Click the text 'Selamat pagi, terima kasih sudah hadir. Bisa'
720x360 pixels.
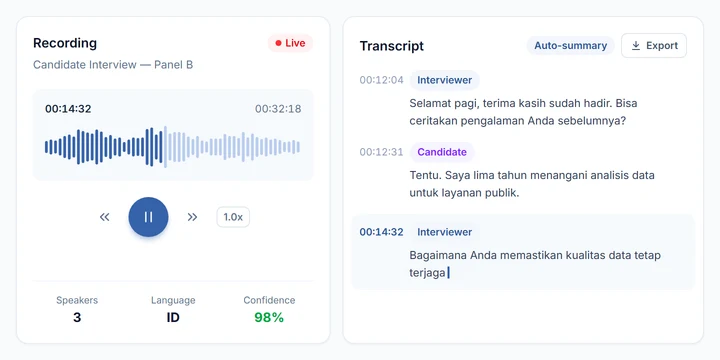523,103
